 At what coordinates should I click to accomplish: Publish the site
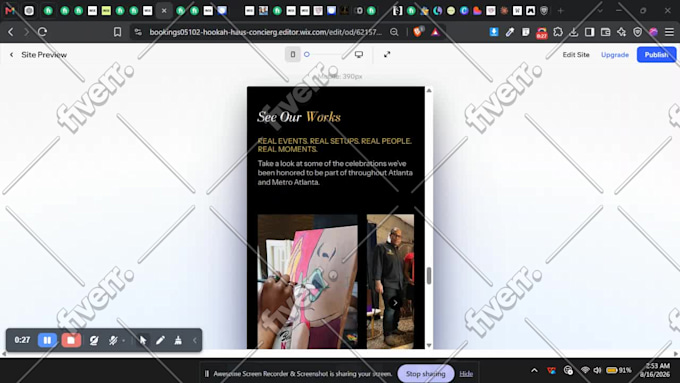tap(656, 55)
